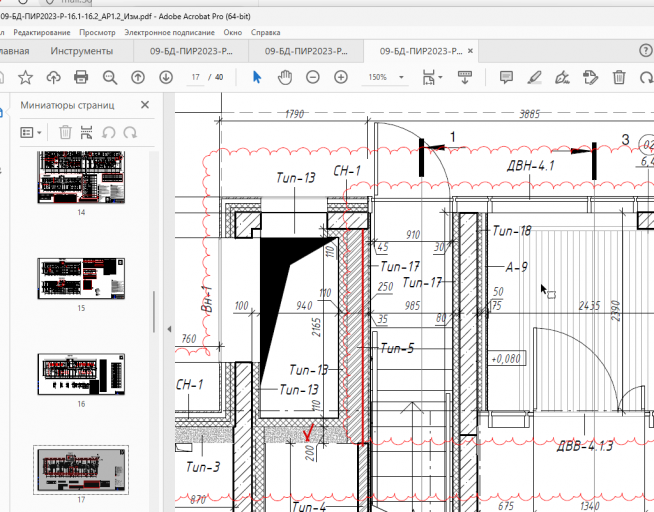Select page 16 thumbnail
Image resolution: width=654 pixels, height=512 pixels.
tap(81, 374)
